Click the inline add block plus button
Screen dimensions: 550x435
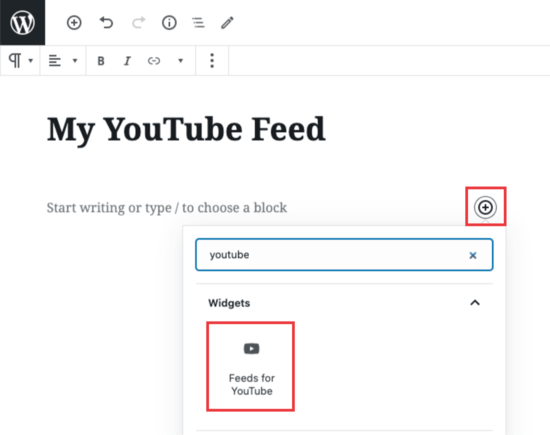click(x=485, y=207)
